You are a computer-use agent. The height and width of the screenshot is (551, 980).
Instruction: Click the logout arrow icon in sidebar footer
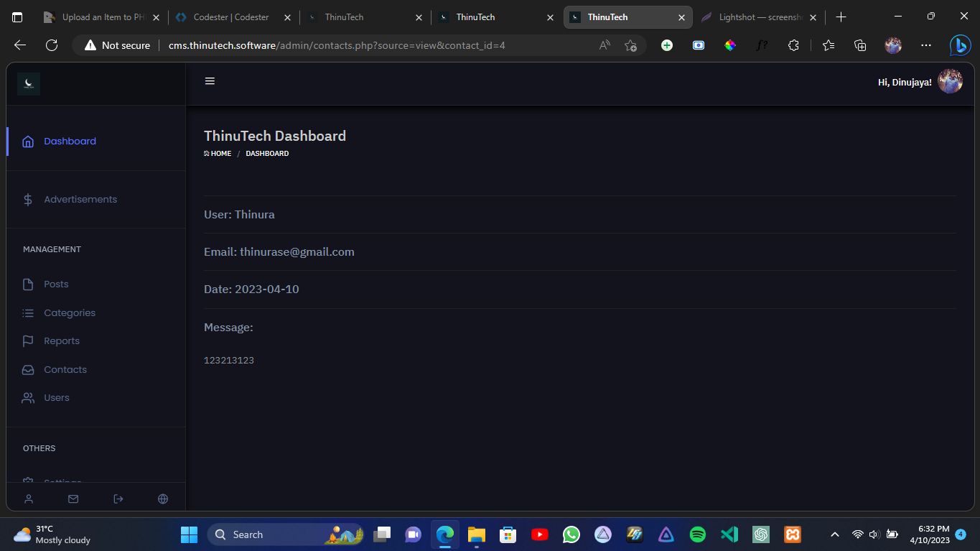pyautogui.click(x=118, y=499)
